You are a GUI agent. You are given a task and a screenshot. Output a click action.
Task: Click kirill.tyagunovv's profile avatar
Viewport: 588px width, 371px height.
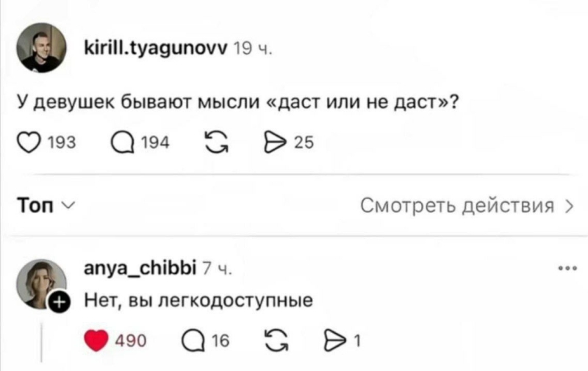[x=40, y=50]
